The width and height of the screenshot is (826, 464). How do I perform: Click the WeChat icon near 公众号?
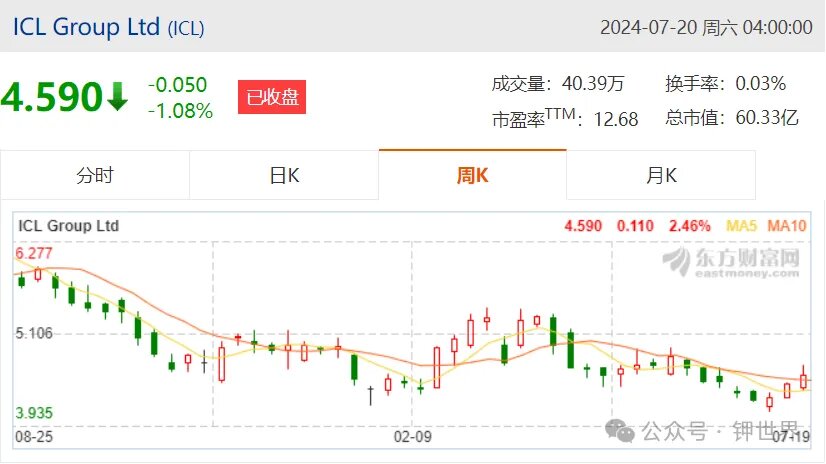tap(620, 431)
